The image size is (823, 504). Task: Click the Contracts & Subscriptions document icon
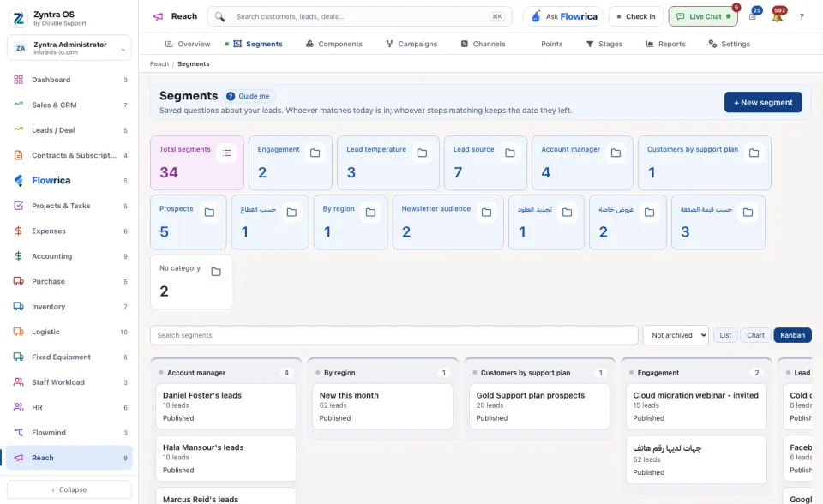[x=18, y=155]
